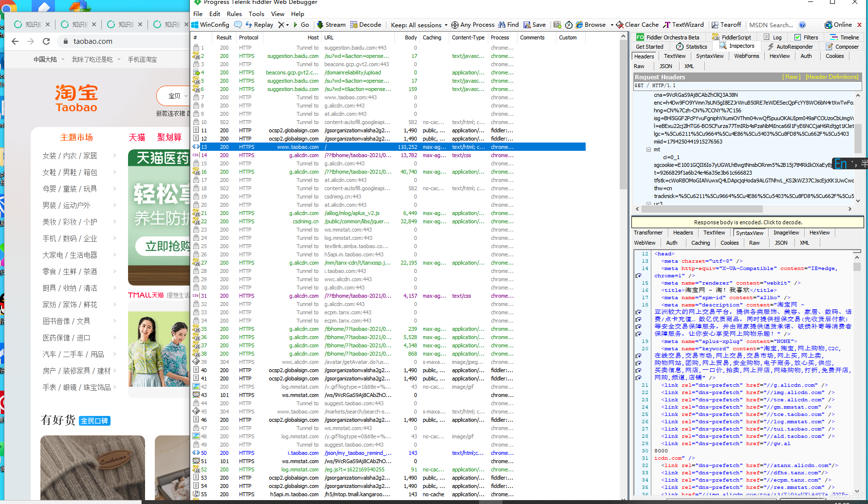
Task: Open the Timeline tab
Action: [x=845, y=37]
